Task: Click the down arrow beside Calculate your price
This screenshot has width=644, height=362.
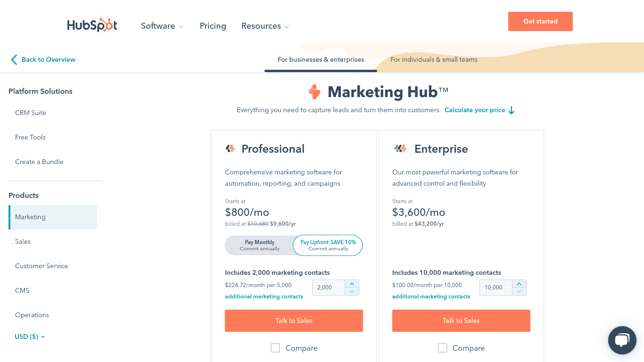Action: 512,110
